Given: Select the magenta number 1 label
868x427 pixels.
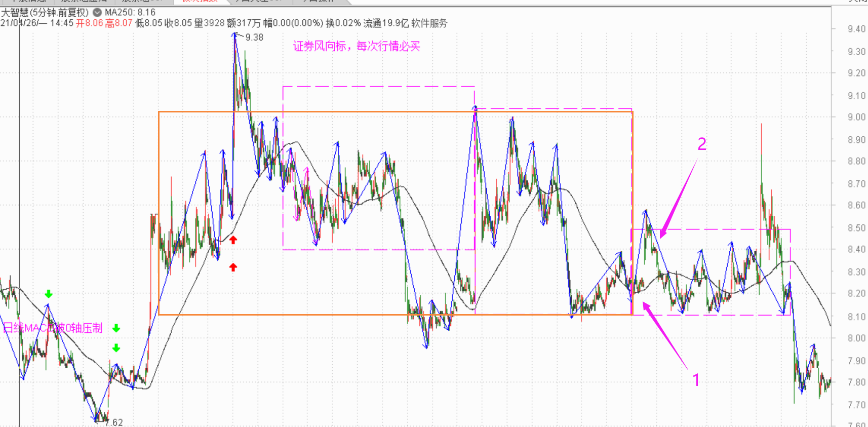Looking at the screenshot, I should tap(696, 379).
